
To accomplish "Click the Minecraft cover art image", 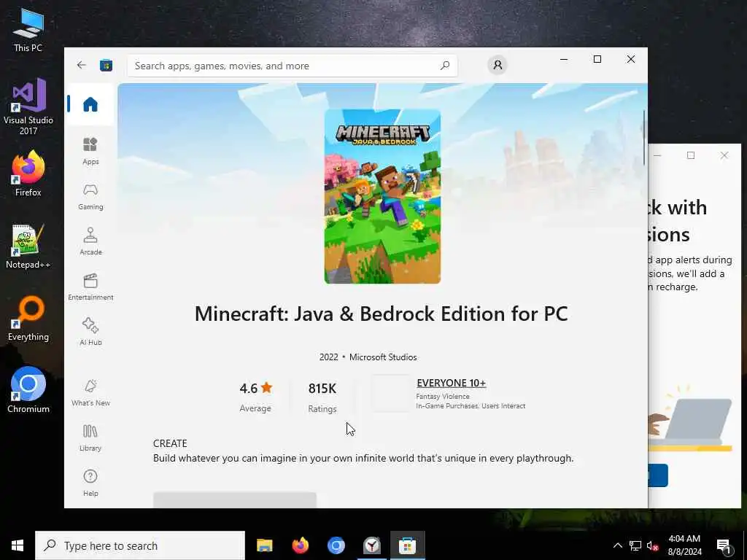I will pyautogui.click(x=382, y=196).
